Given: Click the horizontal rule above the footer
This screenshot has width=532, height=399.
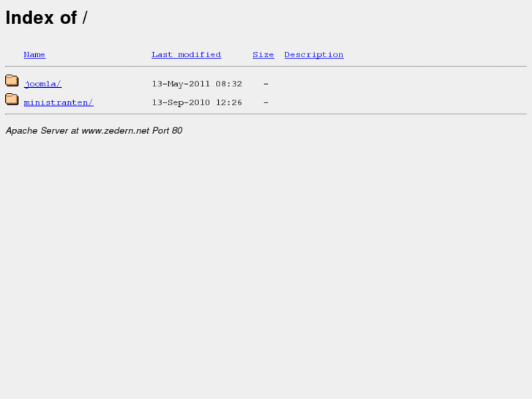Looking at the screenshot, I should pos(266,114).
